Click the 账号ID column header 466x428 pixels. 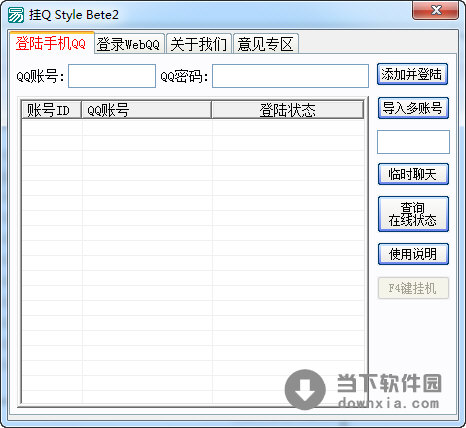coord(52,110)
